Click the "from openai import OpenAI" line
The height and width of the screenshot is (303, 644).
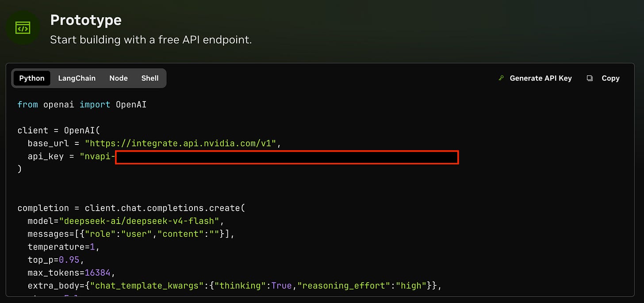[82, 105]
